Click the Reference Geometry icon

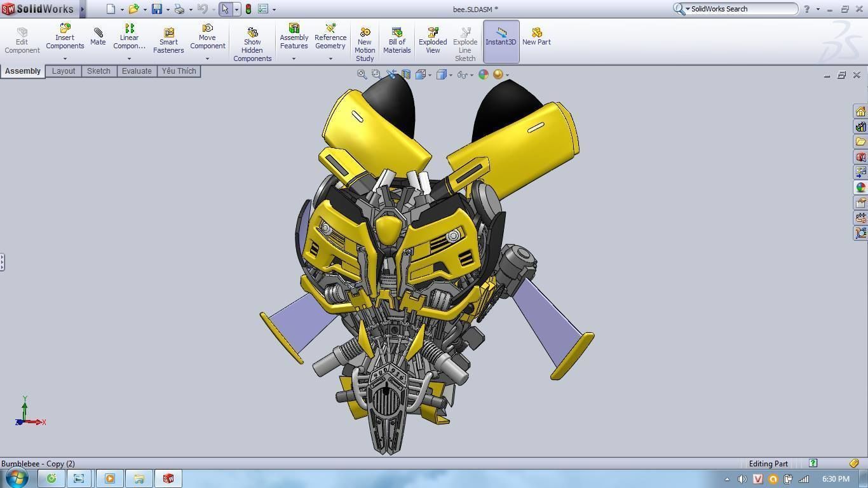tap(330, 37)
